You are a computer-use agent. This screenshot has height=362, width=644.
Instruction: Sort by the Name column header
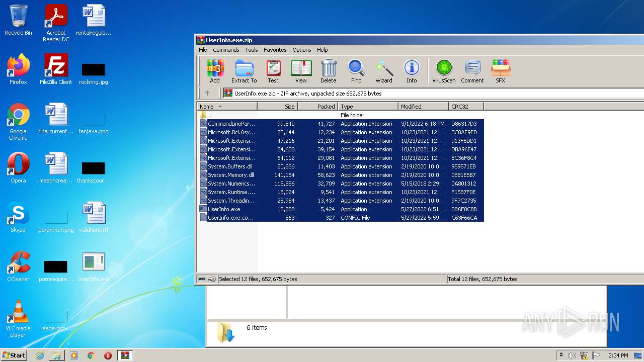(227, 106)
